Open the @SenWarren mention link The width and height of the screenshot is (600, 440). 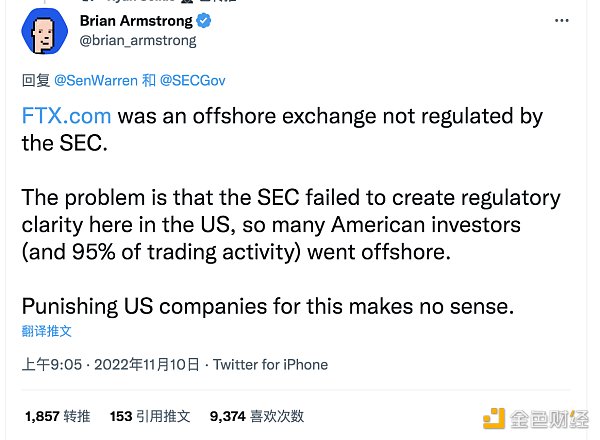point(96,81)
